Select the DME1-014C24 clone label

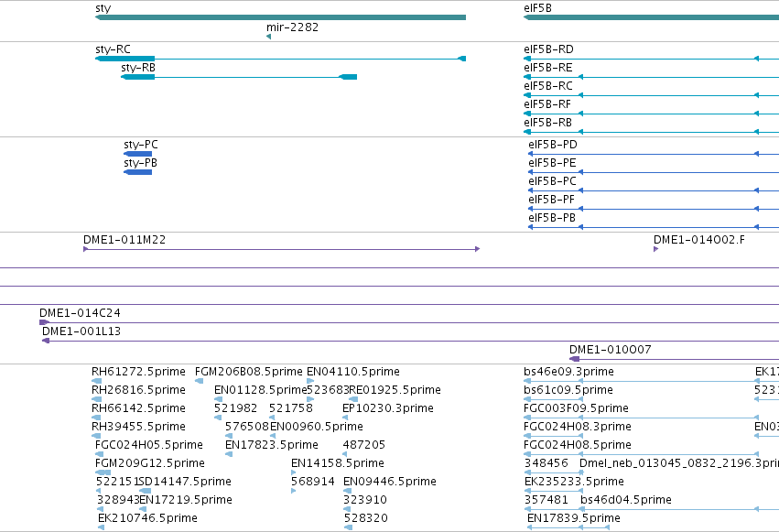tap(80, 313)
